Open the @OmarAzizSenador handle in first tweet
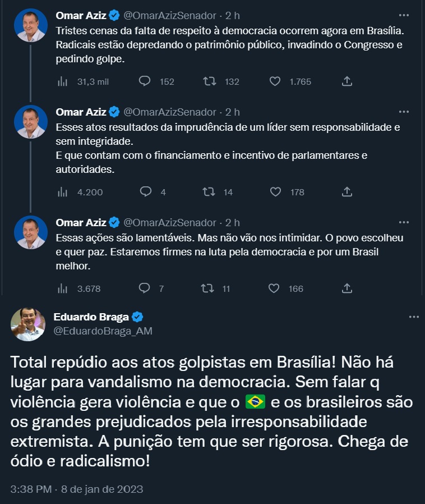The height and width of the screenshot is (504, 425). pyautogui.click(x=169, y=15)
